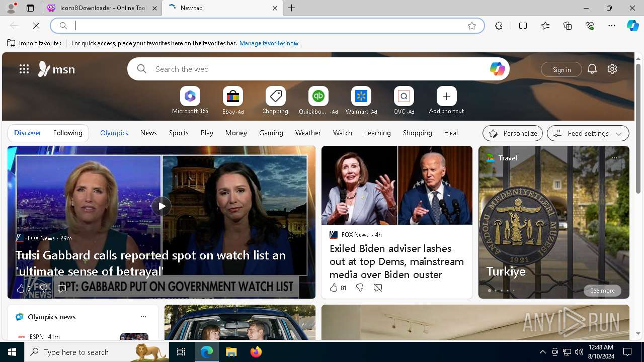Click Add shortcut
Image resolution: width=644 pixels, height=362 pixels.
[x=446, y=101]
